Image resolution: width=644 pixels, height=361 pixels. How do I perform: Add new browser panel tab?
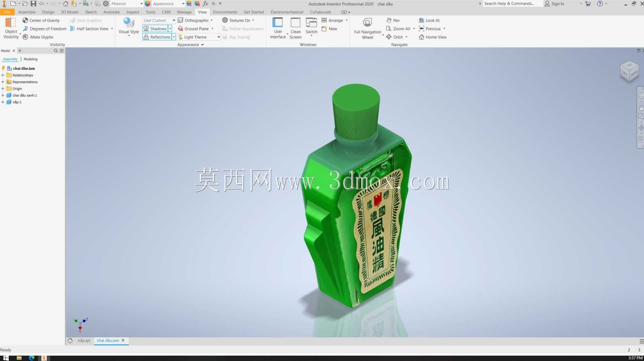pyautogui.click(x=20, y=51)
